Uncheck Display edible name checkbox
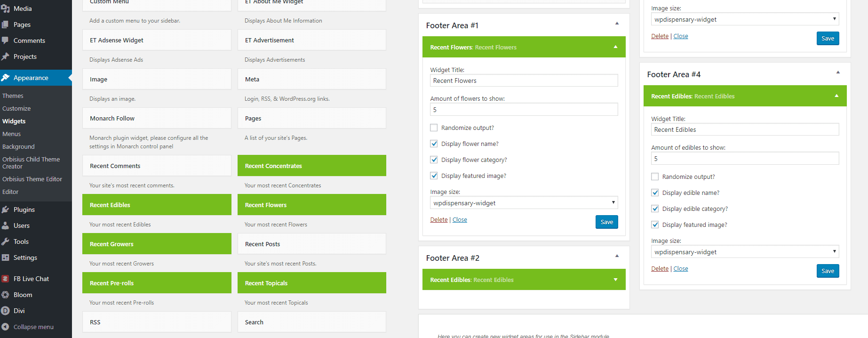Image resolution: width=868 pixels, height=338 pixels. tap(655, 193)
